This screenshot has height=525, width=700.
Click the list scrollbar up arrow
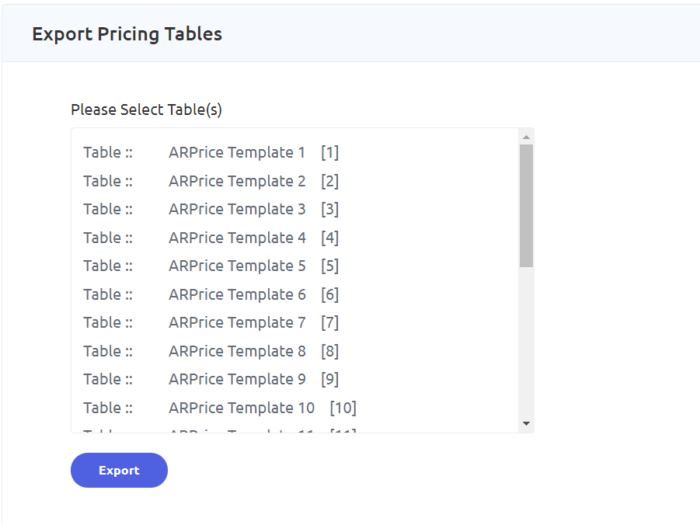click(x=526, y=137)
